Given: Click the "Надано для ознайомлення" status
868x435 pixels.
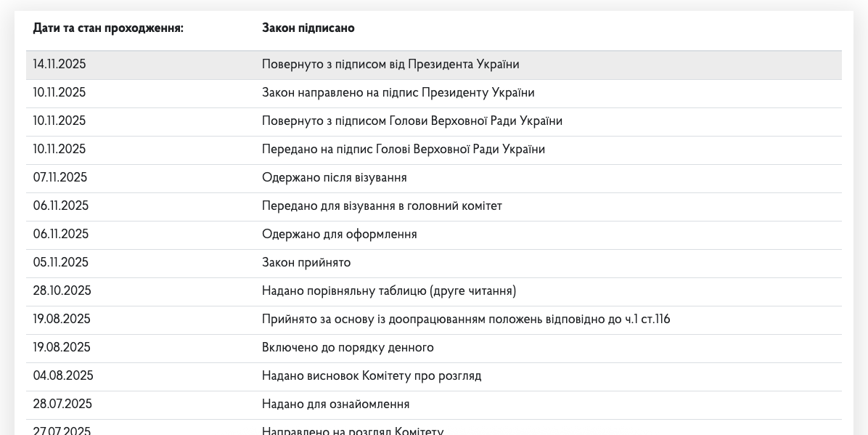Looking at the screenshot, I should click(x=335, y=404).
